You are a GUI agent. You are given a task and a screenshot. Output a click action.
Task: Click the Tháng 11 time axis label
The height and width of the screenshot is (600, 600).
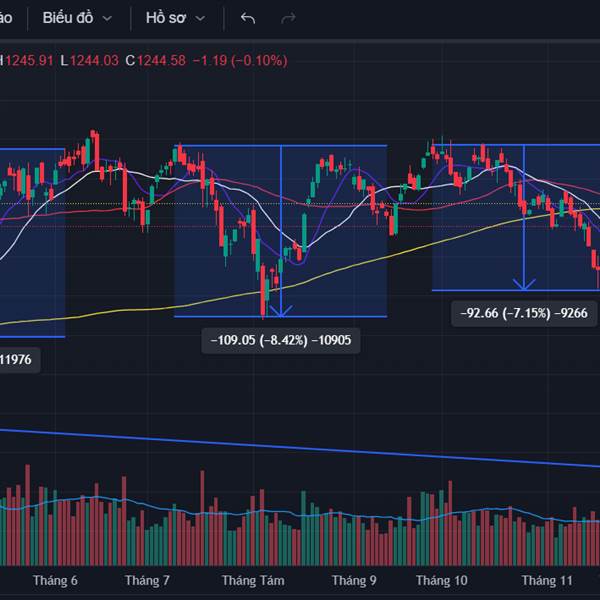(547, 580)
